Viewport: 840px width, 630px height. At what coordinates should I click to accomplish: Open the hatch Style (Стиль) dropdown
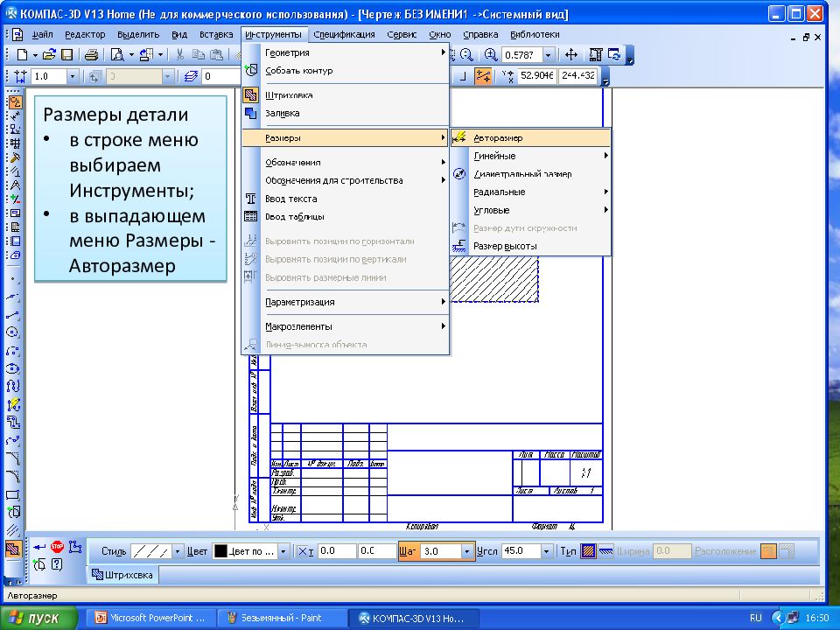coord(178,551)
